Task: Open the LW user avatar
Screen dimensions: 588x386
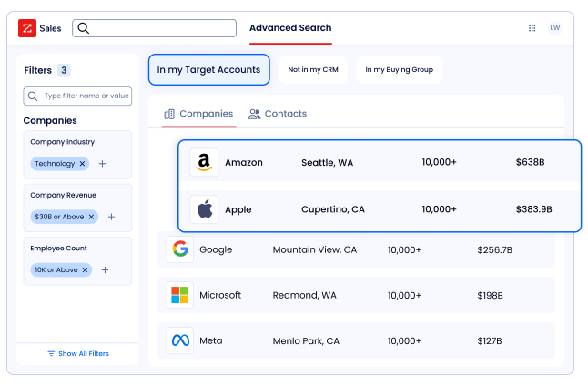Action: [554, 27]
